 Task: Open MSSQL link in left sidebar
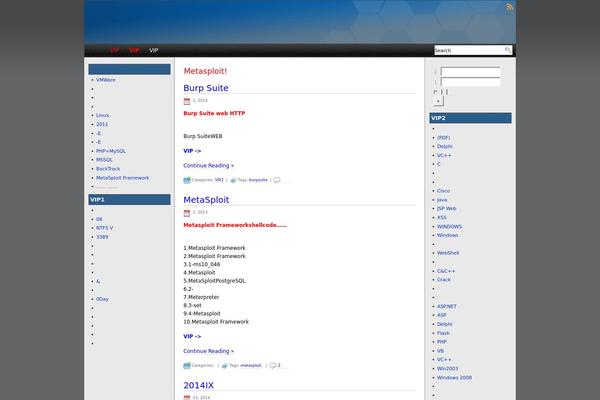point(104,160)
